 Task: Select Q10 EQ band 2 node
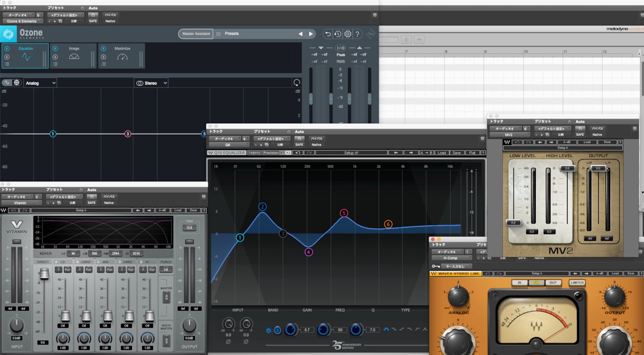click(262, 207)
